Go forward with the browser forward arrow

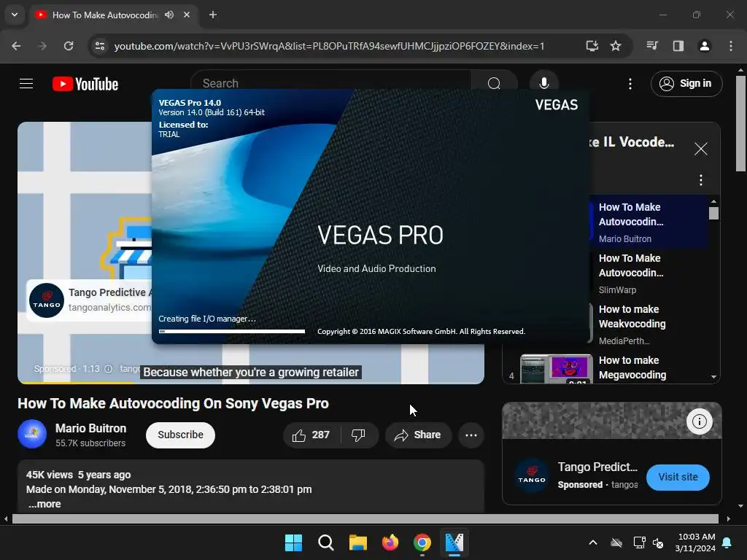tap(42, 46)
